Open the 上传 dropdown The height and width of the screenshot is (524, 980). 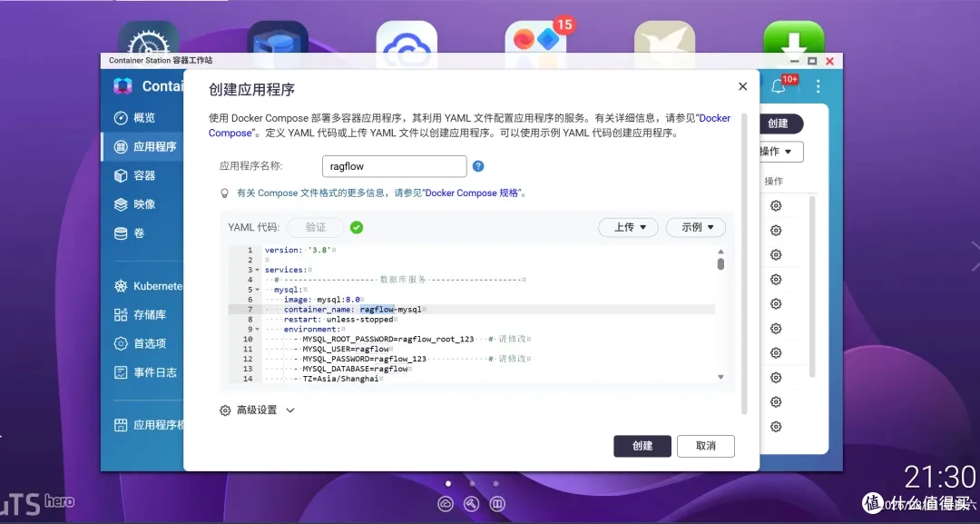[x=628, y=227]
